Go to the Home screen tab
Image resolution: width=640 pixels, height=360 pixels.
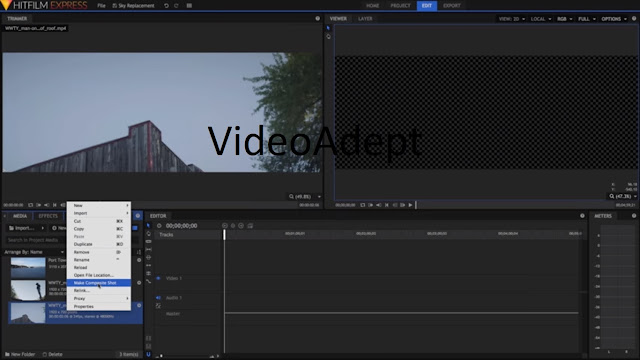pos(372,6)
